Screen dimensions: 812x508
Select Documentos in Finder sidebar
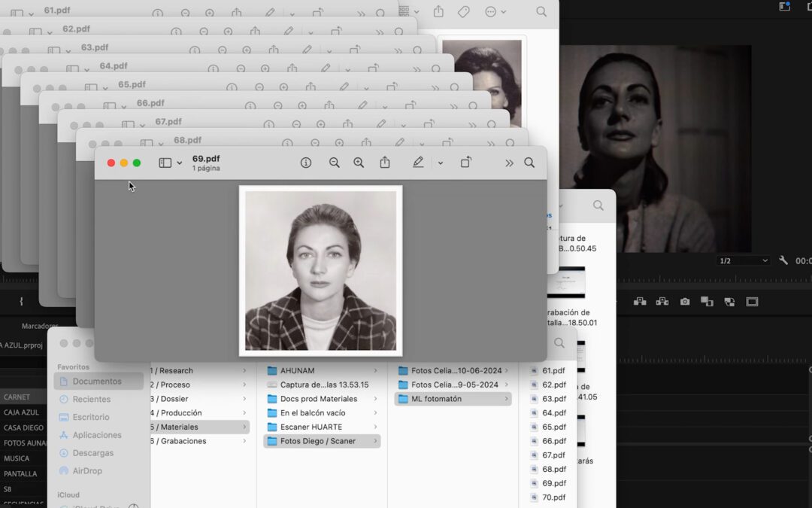(98, 381)
